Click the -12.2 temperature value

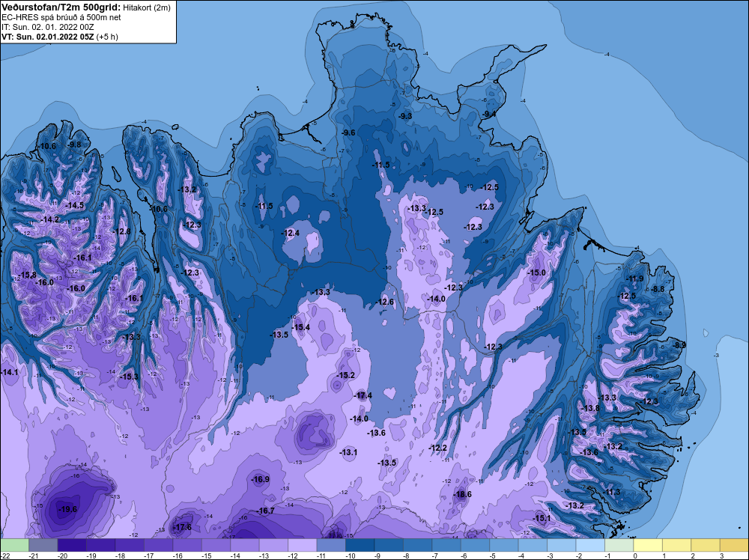click(x=438, y=448)
